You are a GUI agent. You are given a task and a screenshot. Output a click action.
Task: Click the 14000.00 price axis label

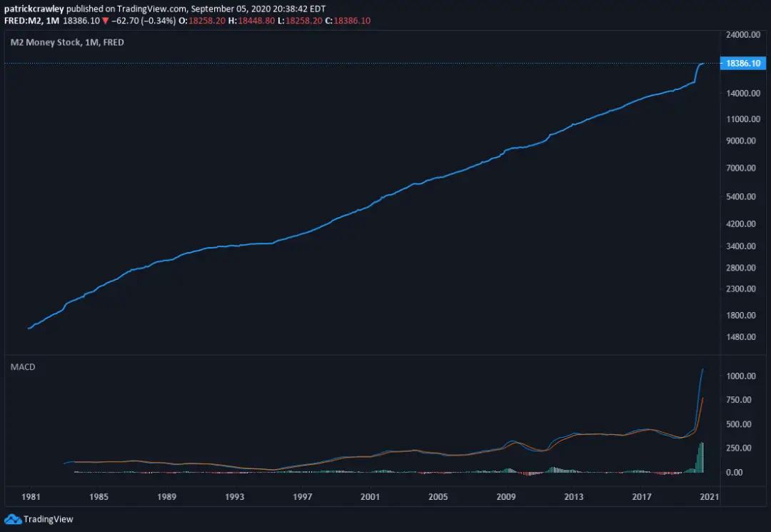tap(743, 94)
